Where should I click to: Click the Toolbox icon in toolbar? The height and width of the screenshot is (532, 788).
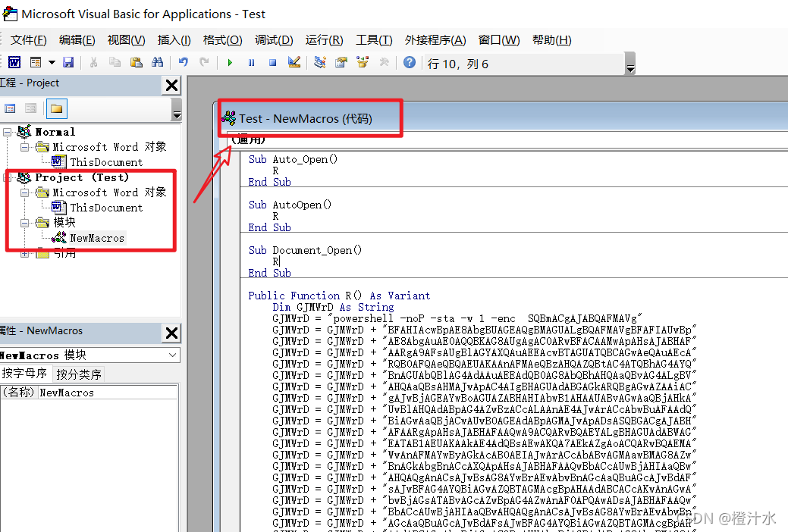[x=384, y=62]
